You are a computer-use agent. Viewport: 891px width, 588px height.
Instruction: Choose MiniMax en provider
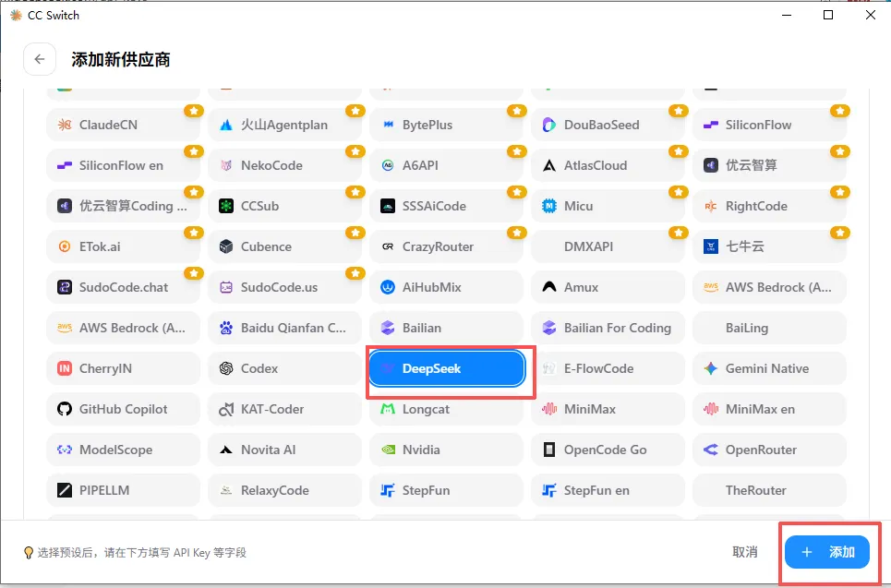pyautogui.click(x=769, y=409)
